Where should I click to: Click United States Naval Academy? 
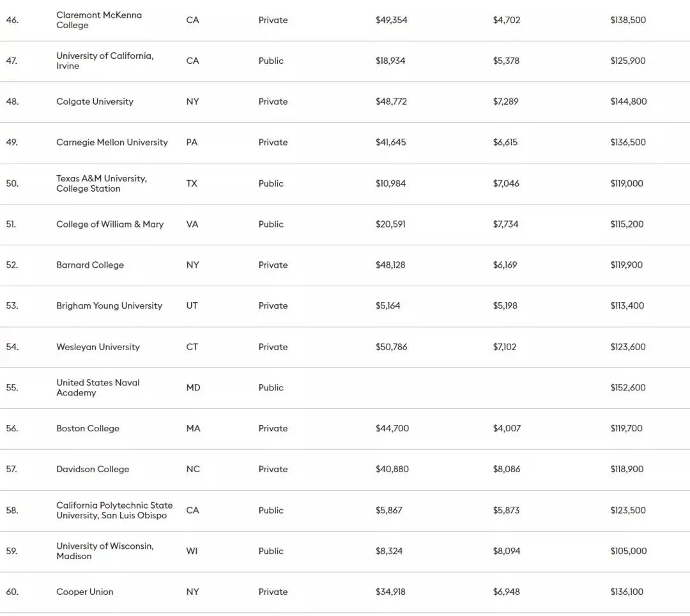click(x=98, y=388)
